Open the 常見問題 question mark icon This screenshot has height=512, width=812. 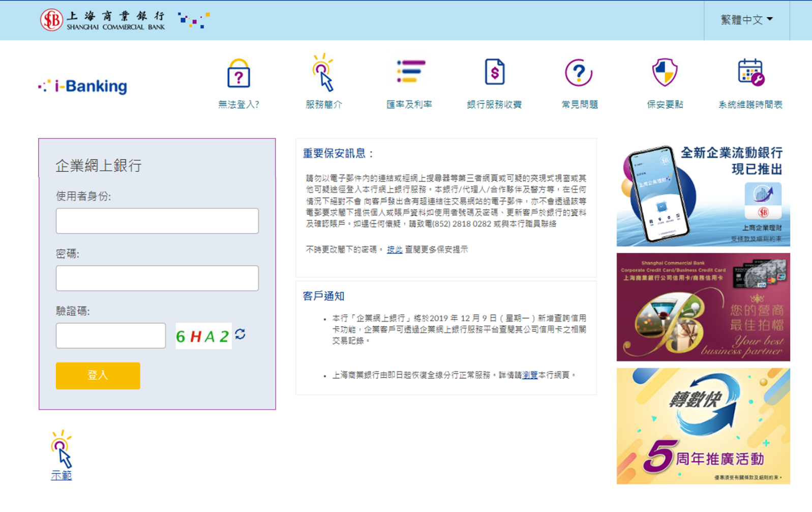click(x=579, y=73)
